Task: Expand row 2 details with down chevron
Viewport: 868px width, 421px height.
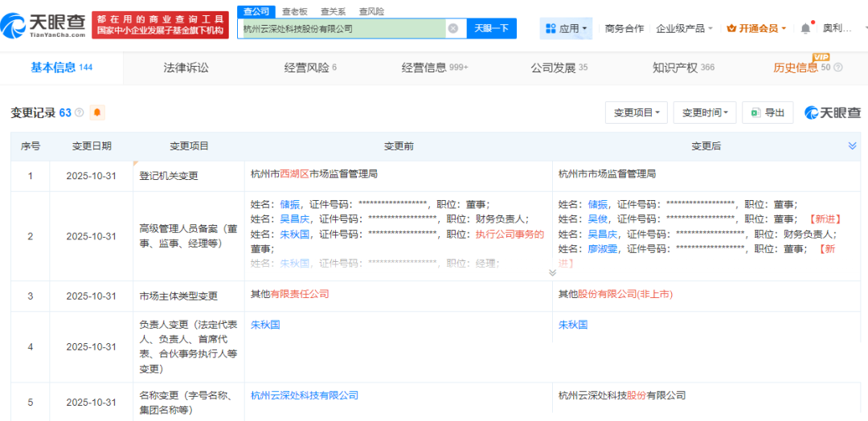Action: point(552,272)
